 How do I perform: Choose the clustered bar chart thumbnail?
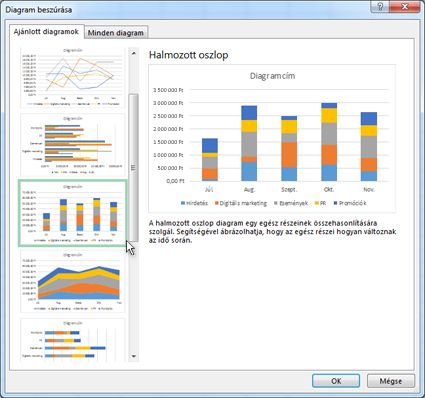72,145
